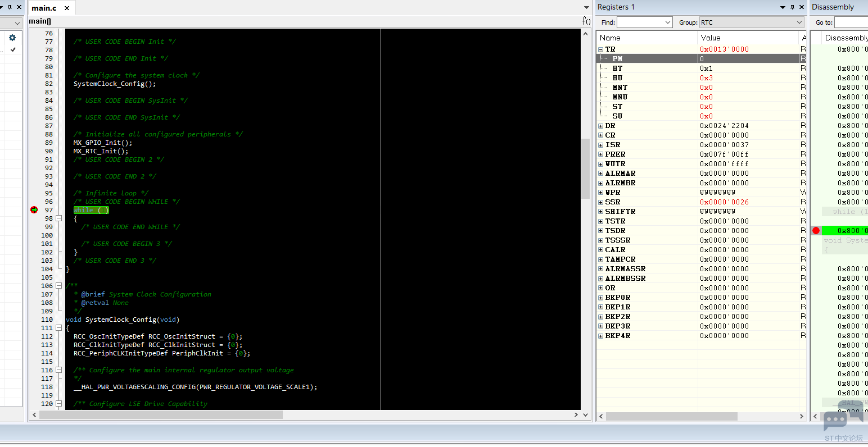Select the HT bit field row
The height and width of the screenshot is (447, 868).
[x=702, y=69]
